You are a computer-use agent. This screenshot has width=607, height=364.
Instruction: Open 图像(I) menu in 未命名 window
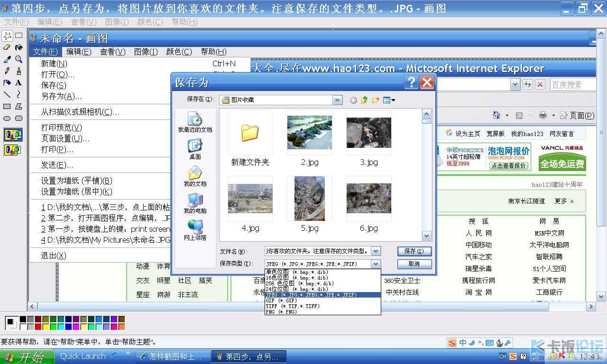point(146,52)
